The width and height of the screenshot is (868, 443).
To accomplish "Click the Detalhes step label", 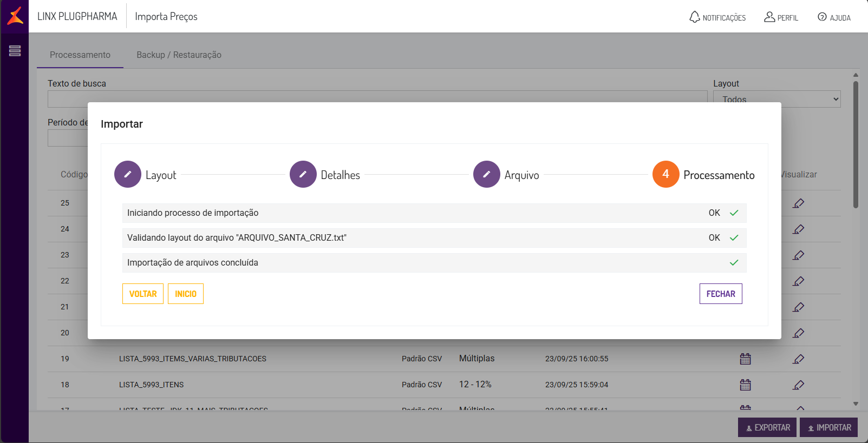I will tap(340, 175).
